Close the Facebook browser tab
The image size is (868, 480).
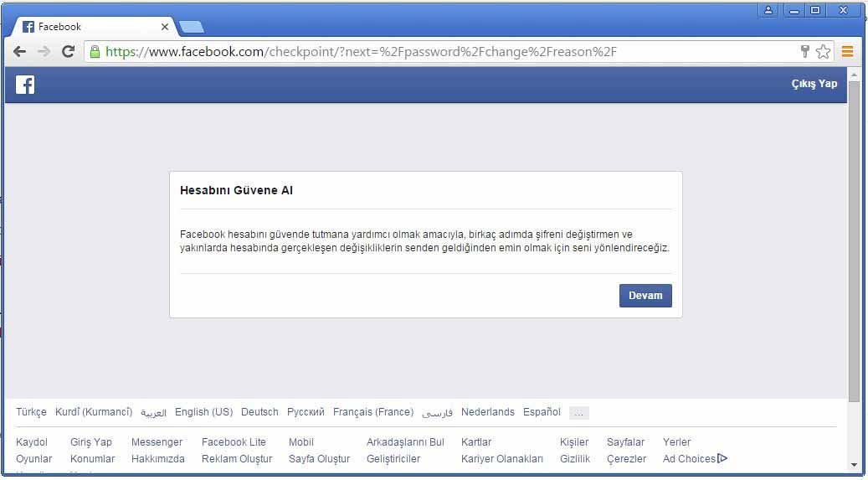click(165, 27)
